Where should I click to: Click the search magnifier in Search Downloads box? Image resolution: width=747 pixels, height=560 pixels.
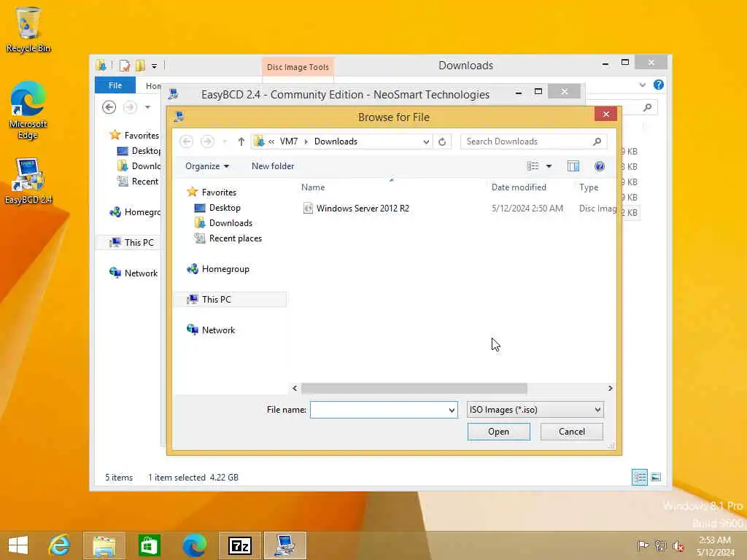pos(597,141)
